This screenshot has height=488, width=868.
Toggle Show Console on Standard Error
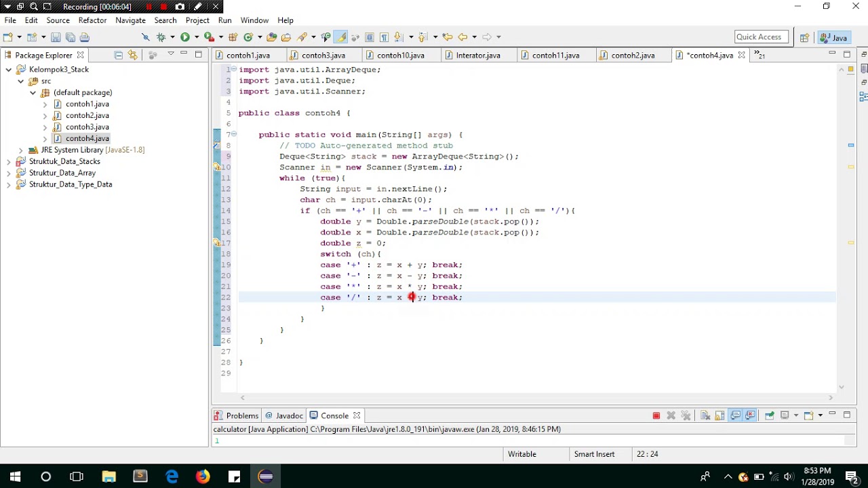750,415
